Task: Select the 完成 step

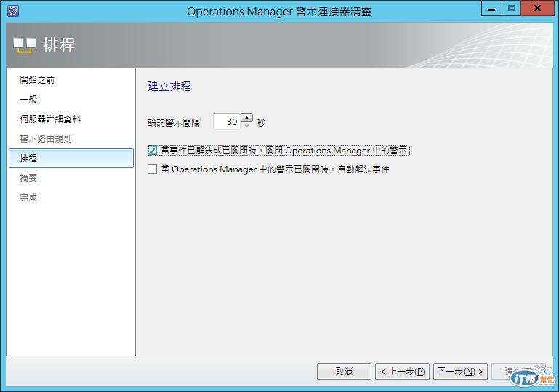Action: [x=28, y=198]
